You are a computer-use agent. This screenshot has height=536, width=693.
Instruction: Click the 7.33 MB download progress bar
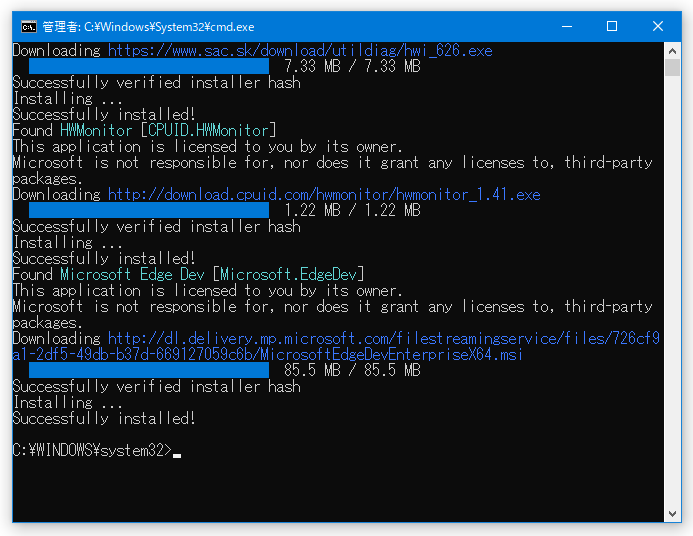pyautogui.click(x=149, y=66)
